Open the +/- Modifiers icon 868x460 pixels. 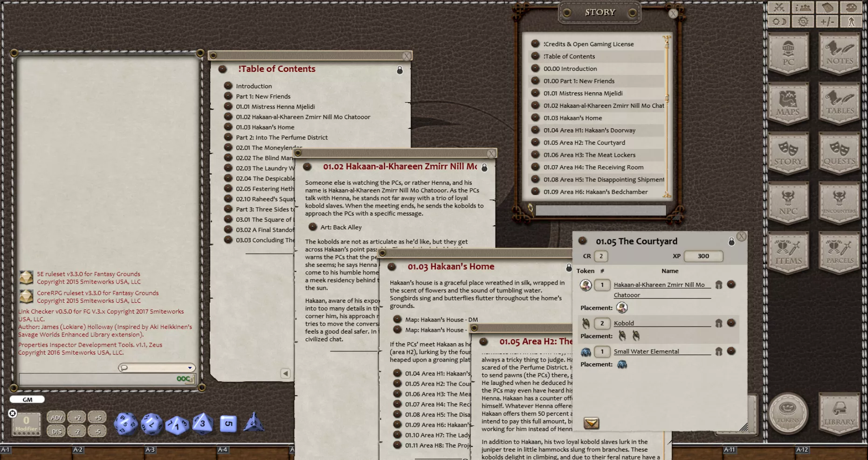827,21
